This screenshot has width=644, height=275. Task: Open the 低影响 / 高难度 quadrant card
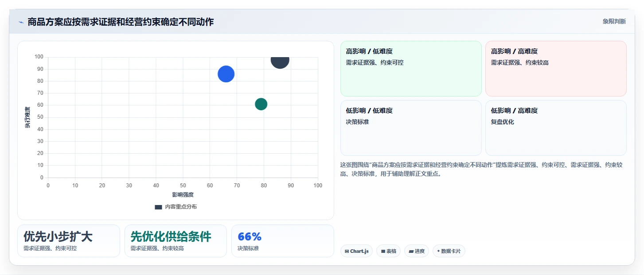(556, 128)
